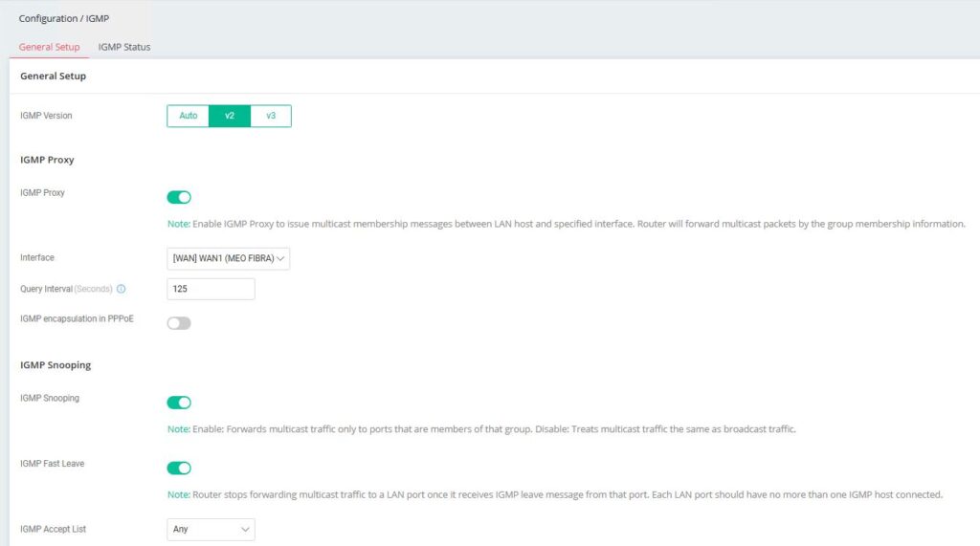The height and width of the screenshot is (546, 980).
Task: Click the Configuration / IGMP breadcrumb
Action: (x=64, y=19)
